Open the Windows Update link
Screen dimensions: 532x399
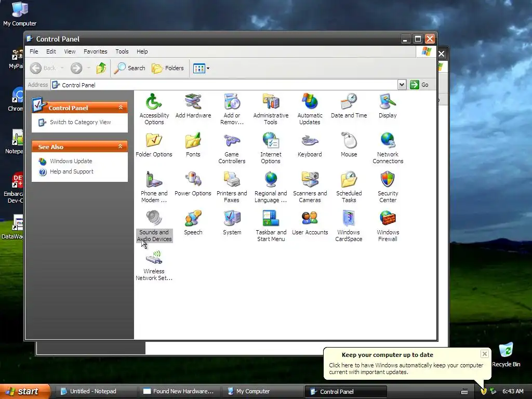[71, 161]
